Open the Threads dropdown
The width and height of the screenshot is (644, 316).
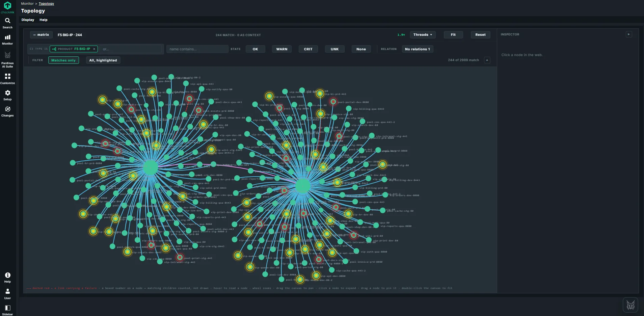[423, 34]
